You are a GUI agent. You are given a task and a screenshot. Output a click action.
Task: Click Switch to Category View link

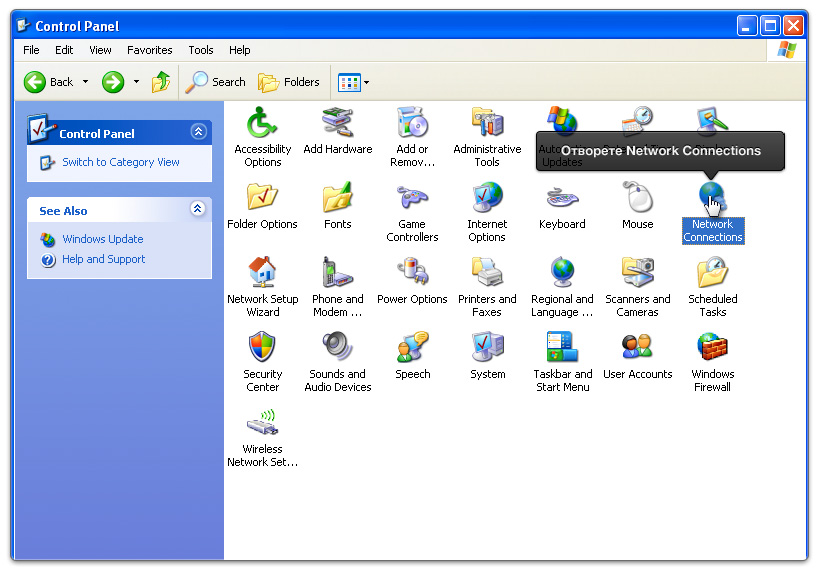[x=120, y=162]
